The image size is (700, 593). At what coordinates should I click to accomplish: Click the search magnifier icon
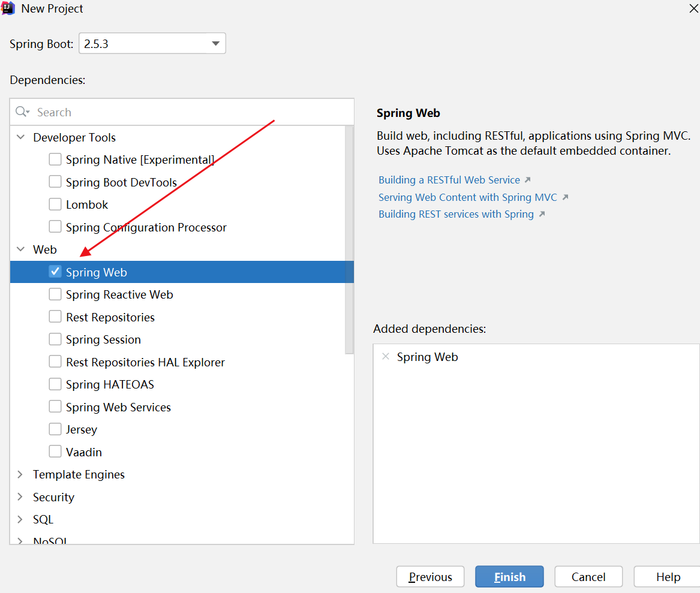pos(22,112)
